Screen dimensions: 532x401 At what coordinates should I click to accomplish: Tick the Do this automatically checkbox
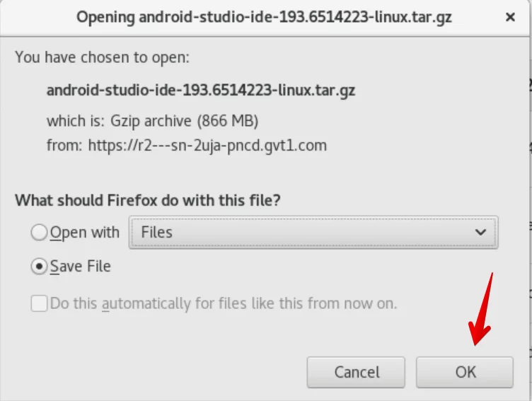39,303
